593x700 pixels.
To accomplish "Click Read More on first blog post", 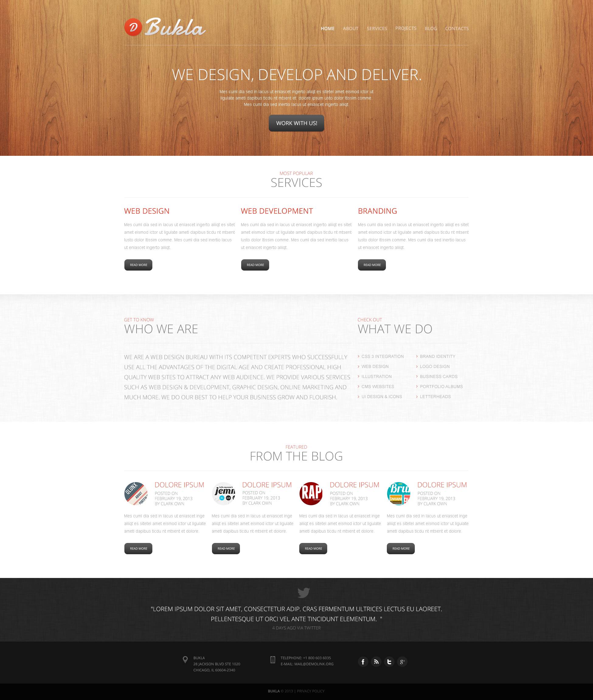I will pos(138,549).
